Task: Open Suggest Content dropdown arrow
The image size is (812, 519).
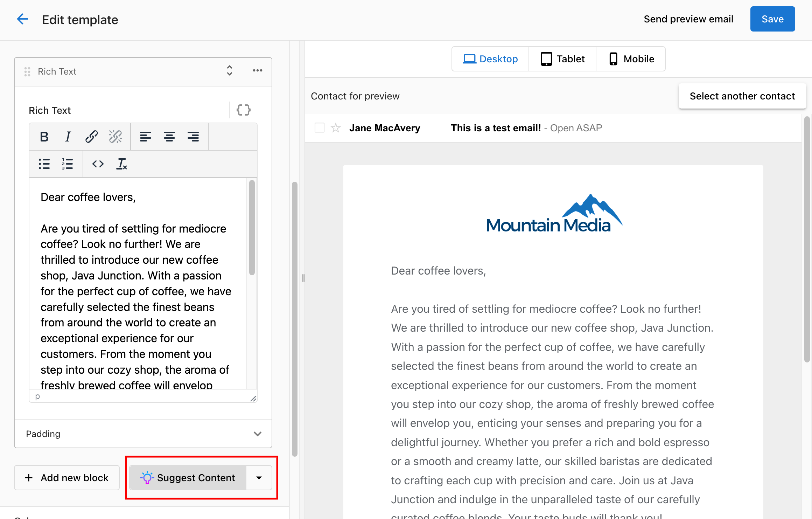Action: click(x=259, y=478)
